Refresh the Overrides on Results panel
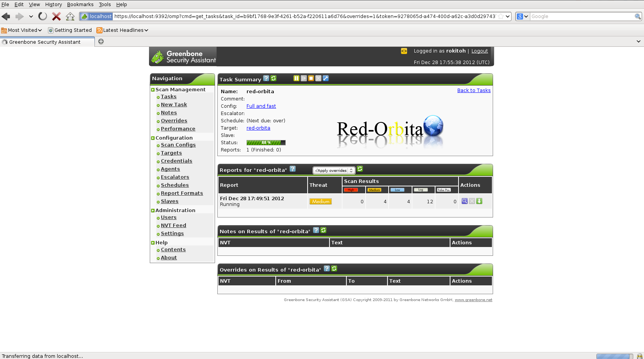 pos(334,268)
